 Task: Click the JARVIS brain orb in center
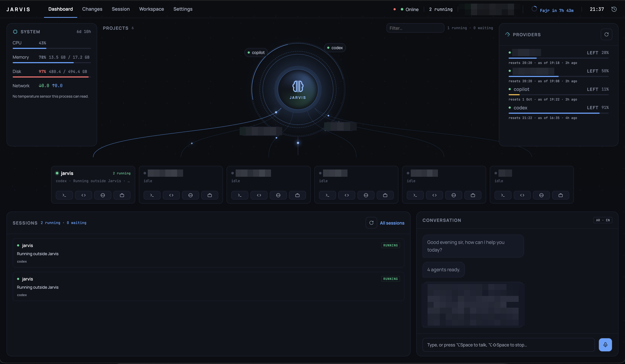(298, 89)
